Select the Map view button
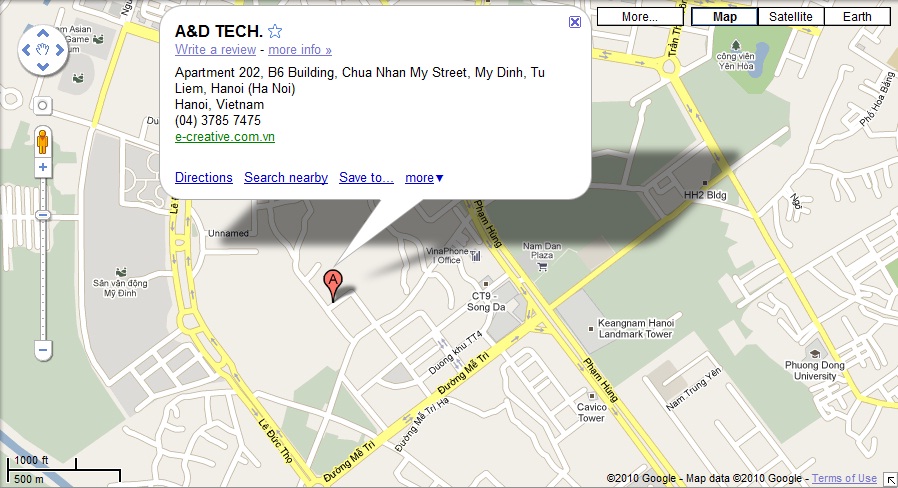This screenshot has width=898, height=488. [x=724, y=17]
